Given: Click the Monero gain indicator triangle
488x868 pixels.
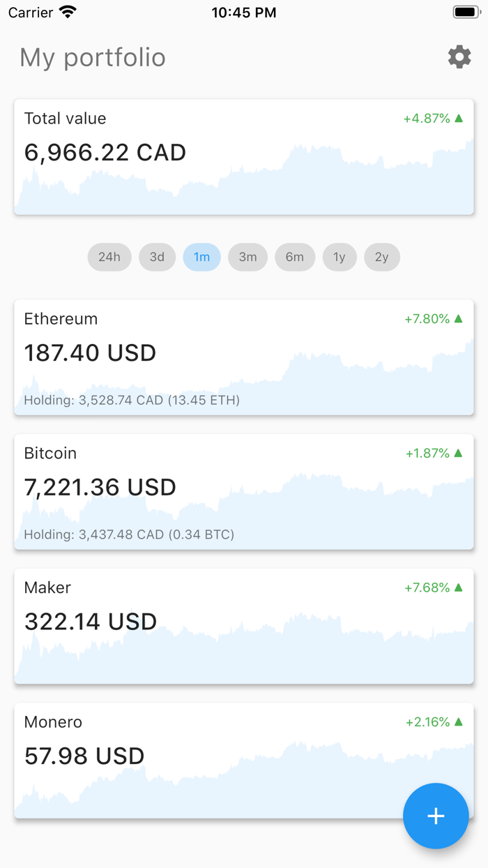Looking at the screenshot, I should pyautogui.click(x=458, y=722).
